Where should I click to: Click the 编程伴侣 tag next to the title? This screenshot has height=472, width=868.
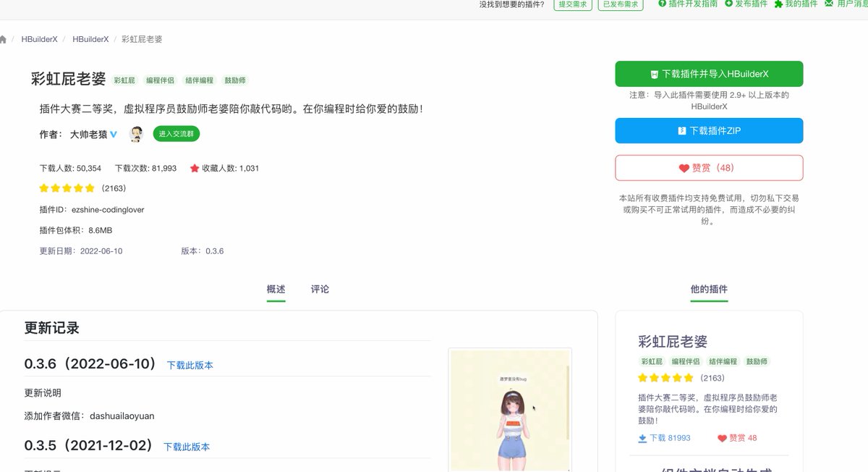(x=160, y=80)
